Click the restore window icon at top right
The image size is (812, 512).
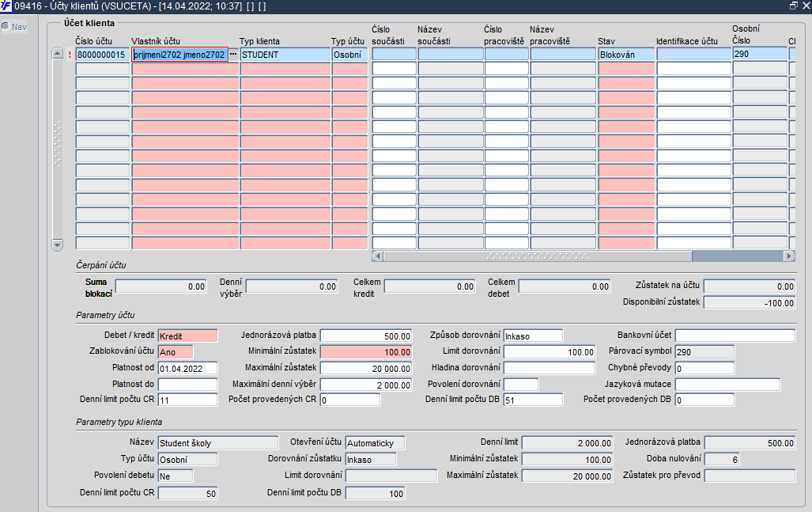[x=793, y=6]
